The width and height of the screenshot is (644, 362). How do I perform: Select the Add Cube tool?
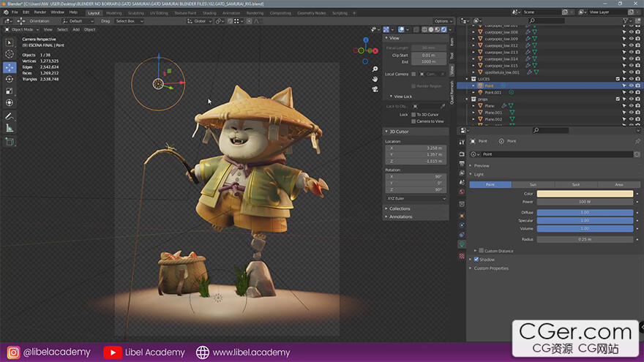pos(10,142)
